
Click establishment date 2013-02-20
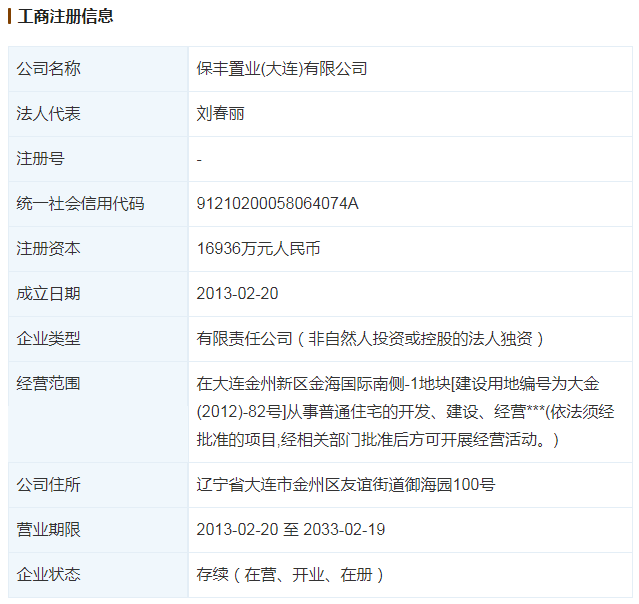click(237, 294)
